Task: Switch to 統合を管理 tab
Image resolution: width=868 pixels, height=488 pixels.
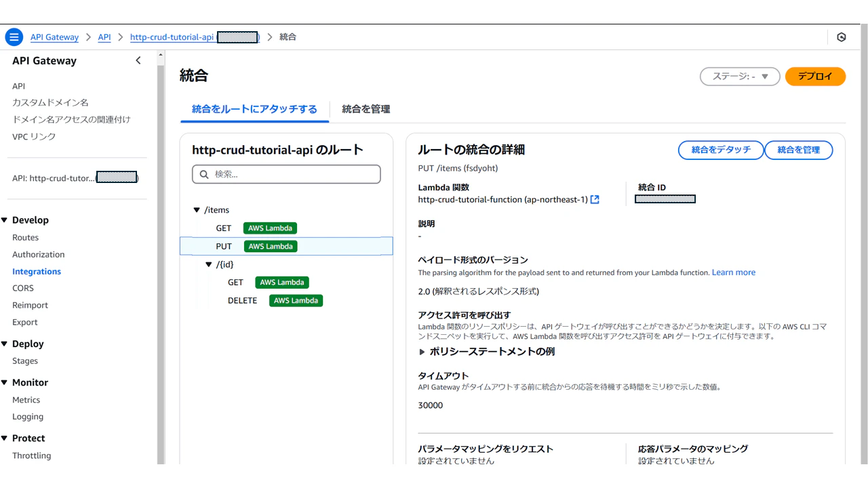Action: 366,109
